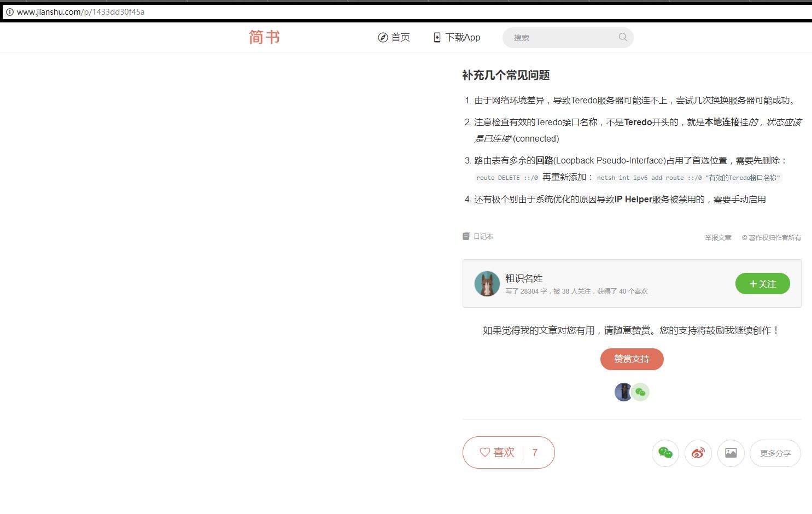Image resolution: width=812 pixels, height=514 pixels.
Task: Report the article via 举报文章 link
Action: click(x=717, y=237)
